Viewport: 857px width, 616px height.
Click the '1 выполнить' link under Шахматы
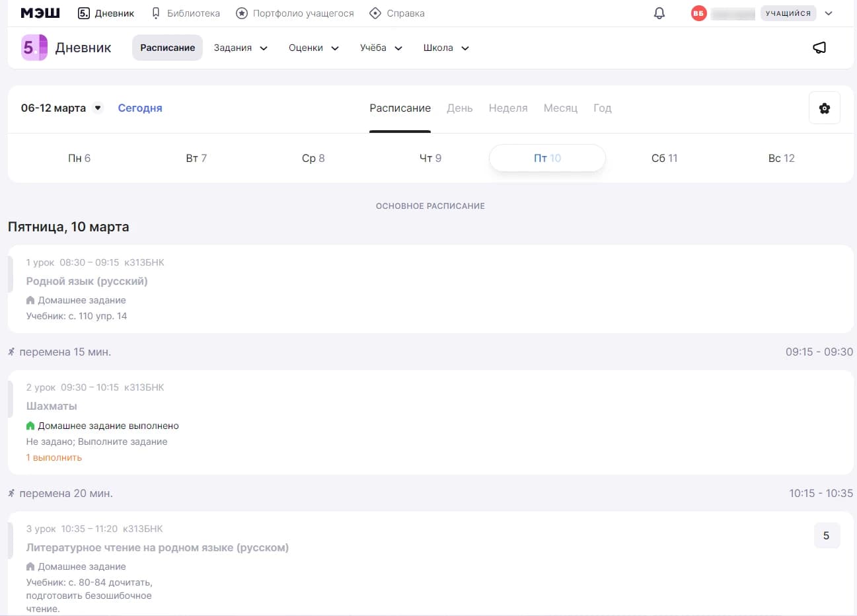point(54,457)
